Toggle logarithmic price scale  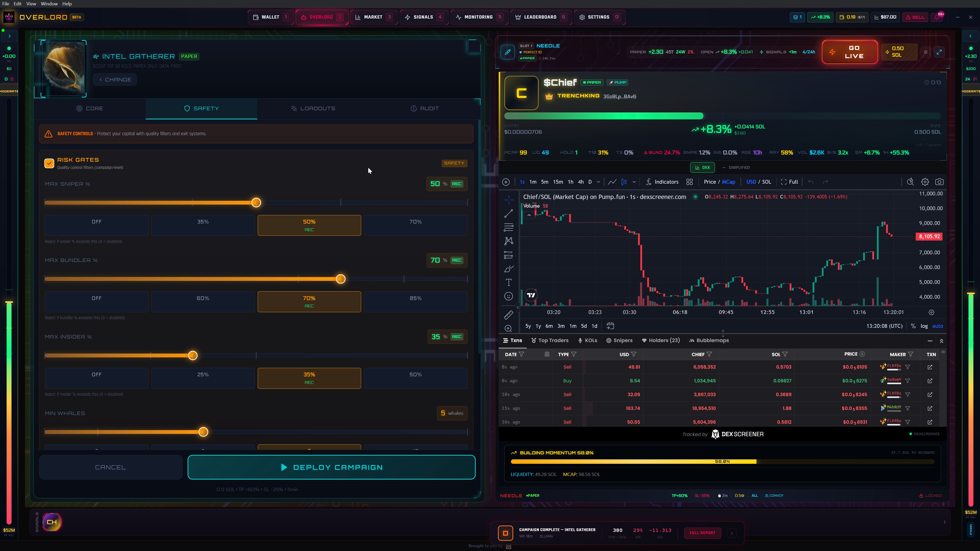[924, 326]
